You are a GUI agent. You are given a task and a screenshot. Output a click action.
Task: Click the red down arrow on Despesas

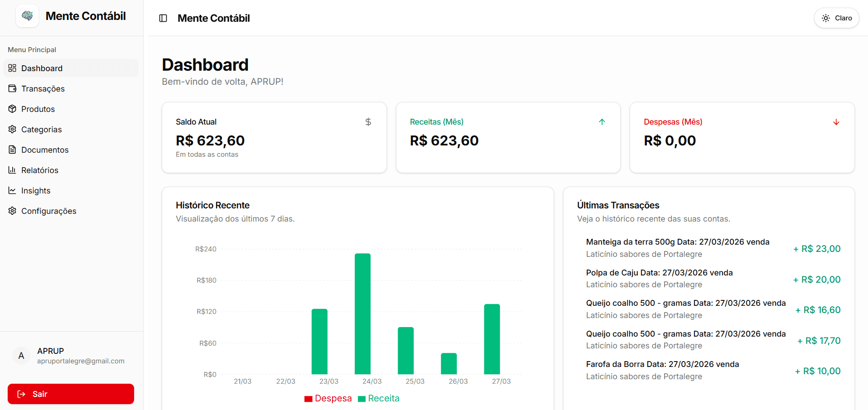click(836, 122)
